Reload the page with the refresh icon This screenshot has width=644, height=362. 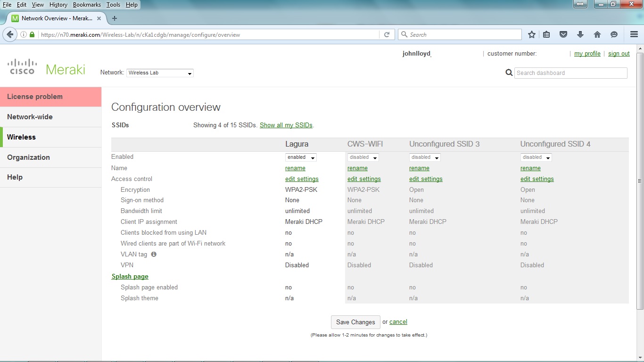pyautogui.click(x=387, y=34)
